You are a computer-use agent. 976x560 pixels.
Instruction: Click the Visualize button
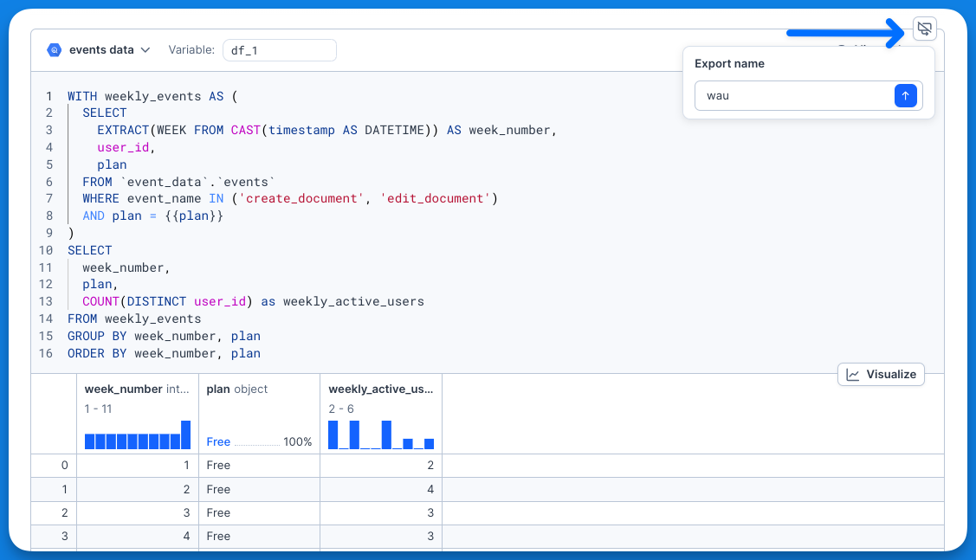882,374
